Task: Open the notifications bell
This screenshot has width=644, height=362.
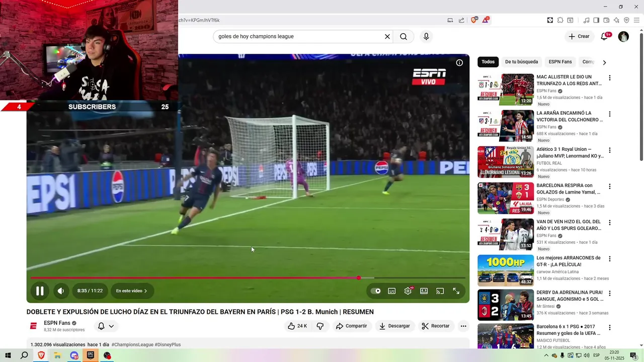Action: click(605, 36)
